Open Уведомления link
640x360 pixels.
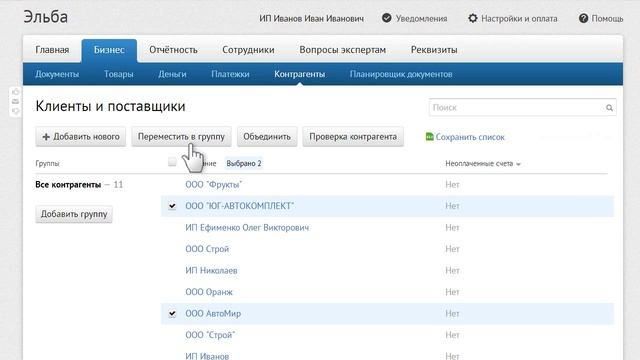pyautogui.click(x=421, y=18)
